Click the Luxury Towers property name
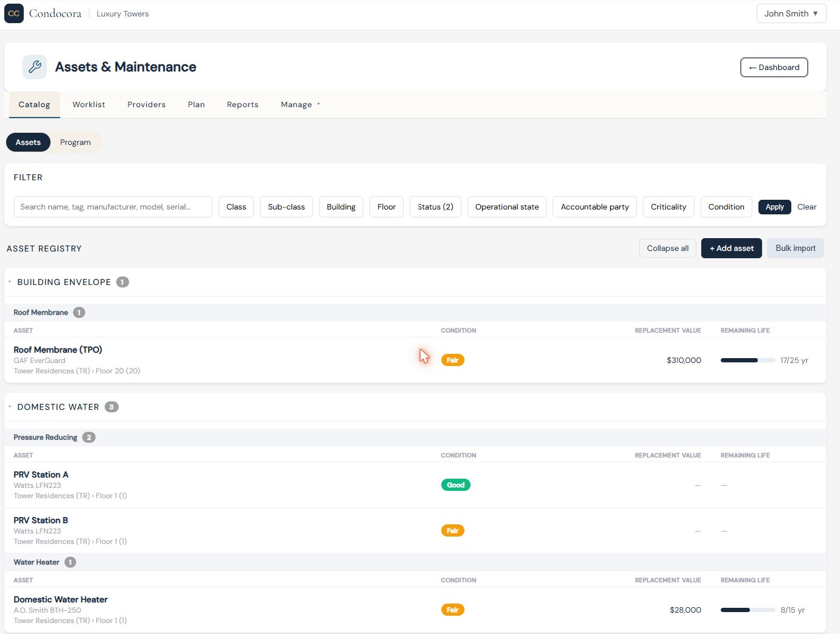This screenshot has height=634, width=840. (x=123, y=13)
